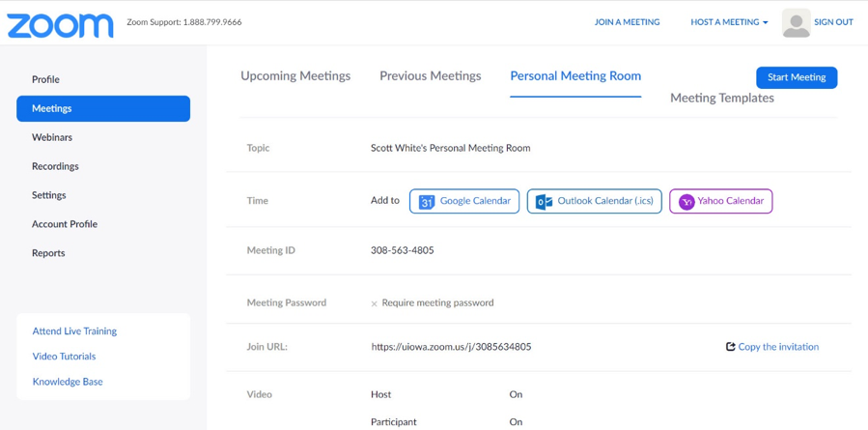Click the user profile avatar icon
The height and width of the screenshot is (430, 868).
click(x=796, y=23)
